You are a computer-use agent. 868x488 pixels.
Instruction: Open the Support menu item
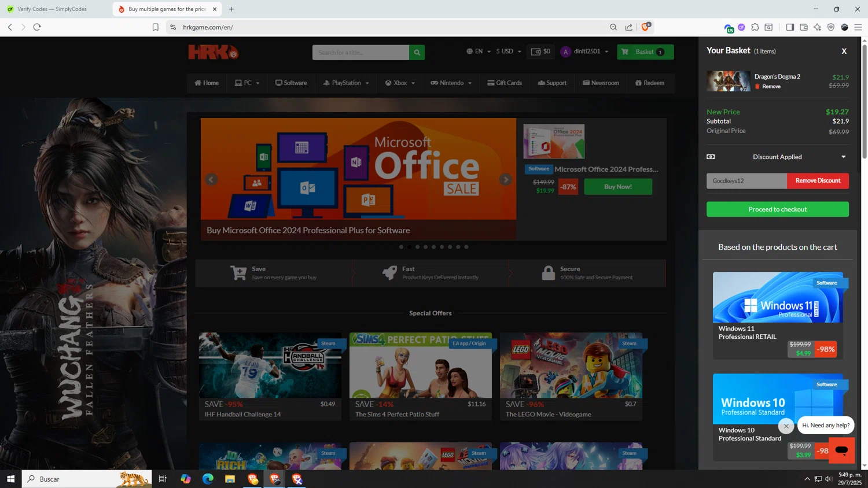coord(552,83)
